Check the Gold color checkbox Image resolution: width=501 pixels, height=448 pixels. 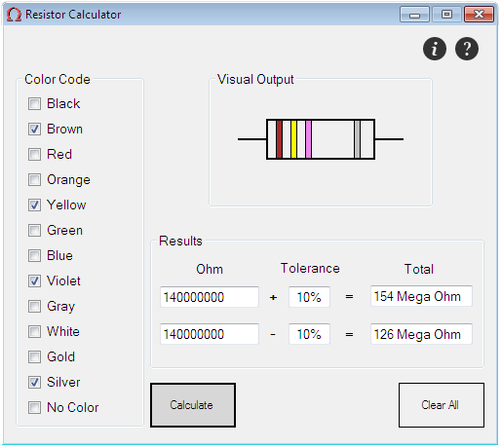tap(34, 357)
